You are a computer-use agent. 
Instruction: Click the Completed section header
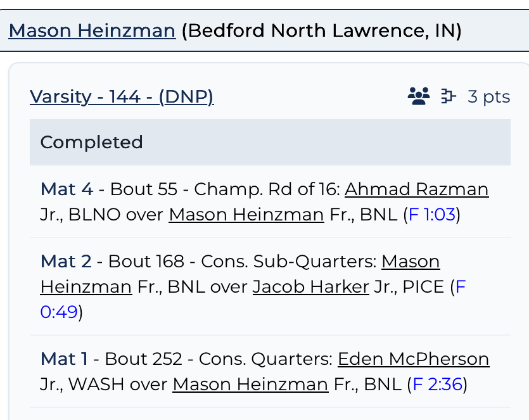tap(92, 142)
